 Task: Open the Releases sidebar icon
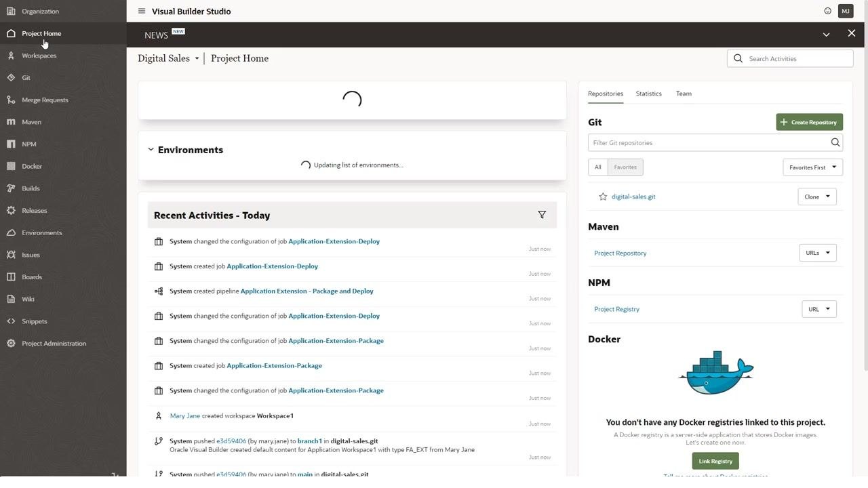click(11, 211)
